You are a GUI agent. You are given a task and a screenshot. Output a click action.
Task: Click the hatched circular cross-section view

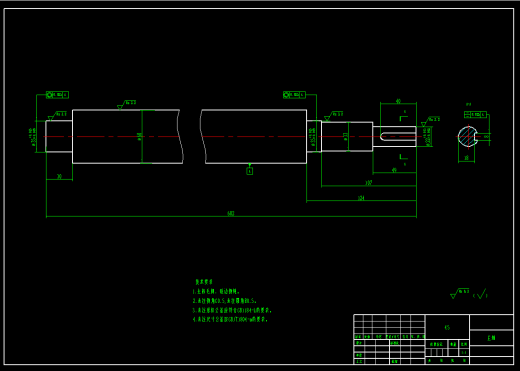pos(468,137)
